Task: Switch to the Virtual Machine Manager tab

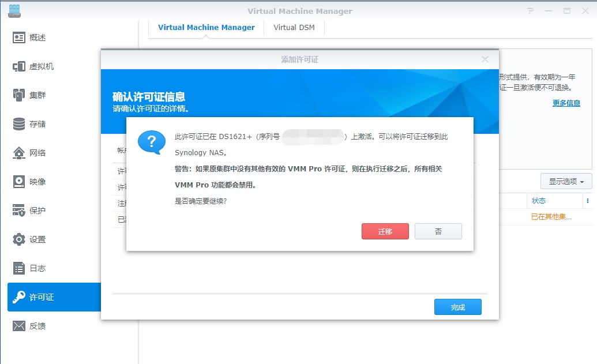Action: (x=206, y=28)
